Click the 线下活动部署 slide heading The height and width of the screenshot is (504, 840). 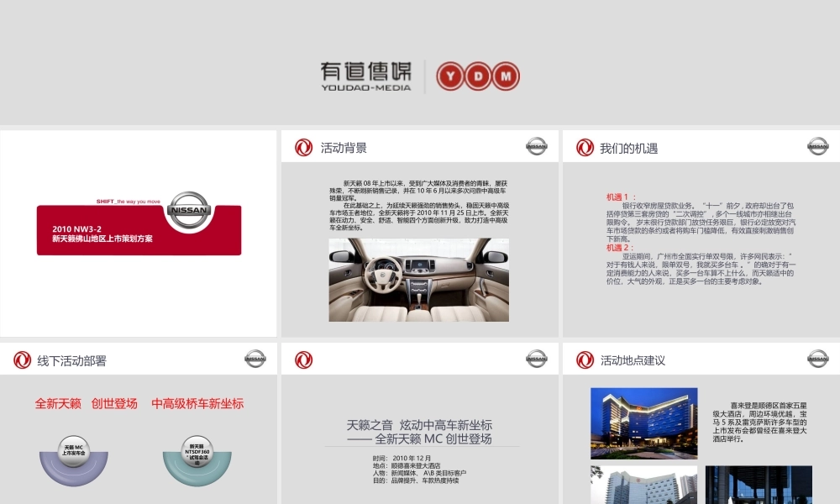pos(71,361)
